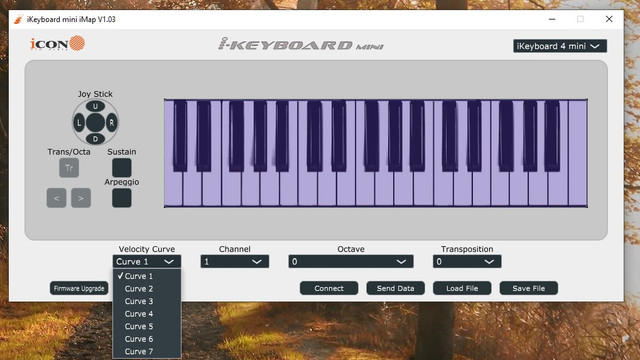Click the left arrow (<) button
Viewport: 640px width, 360px height.
(x=57, y=198)
